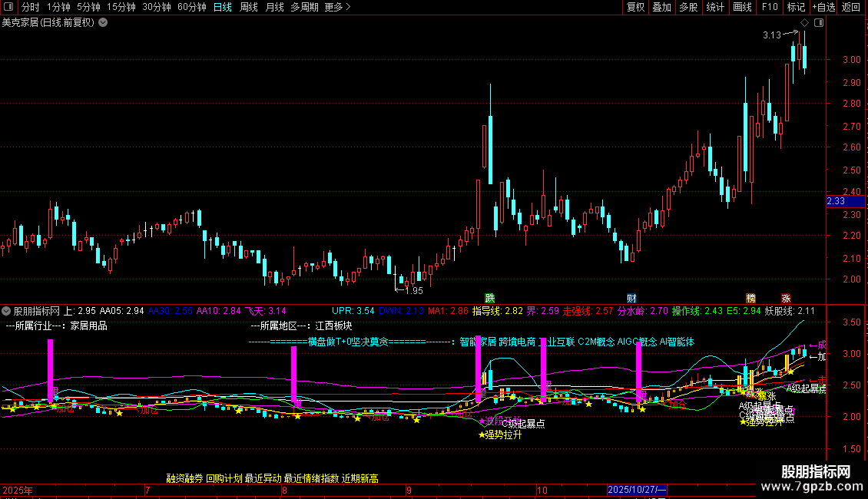Select the 1分钟 period tab

(x=58, y=7)
